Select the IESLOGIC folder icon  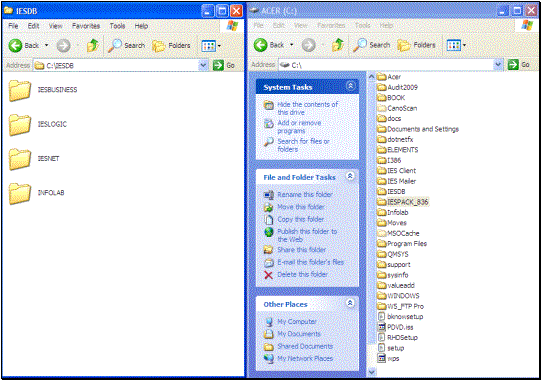click(20, 125)
